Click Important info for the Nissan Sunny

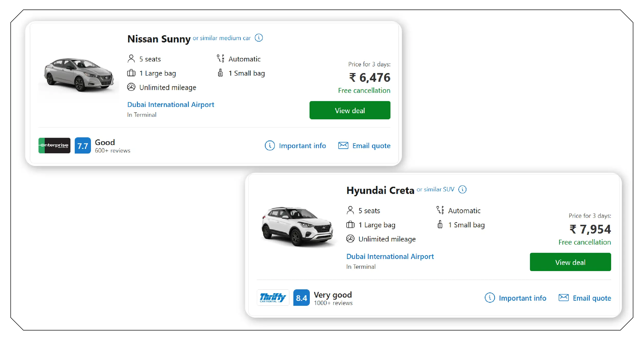302,145
